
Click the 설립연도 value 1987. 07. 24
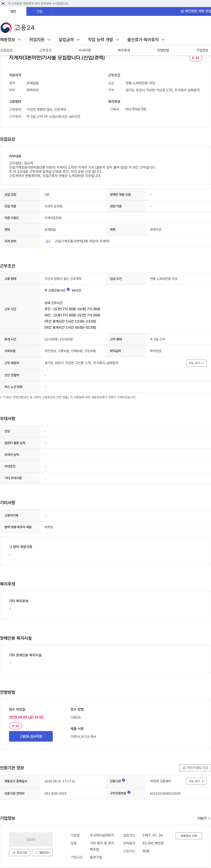tap(153, 835)
